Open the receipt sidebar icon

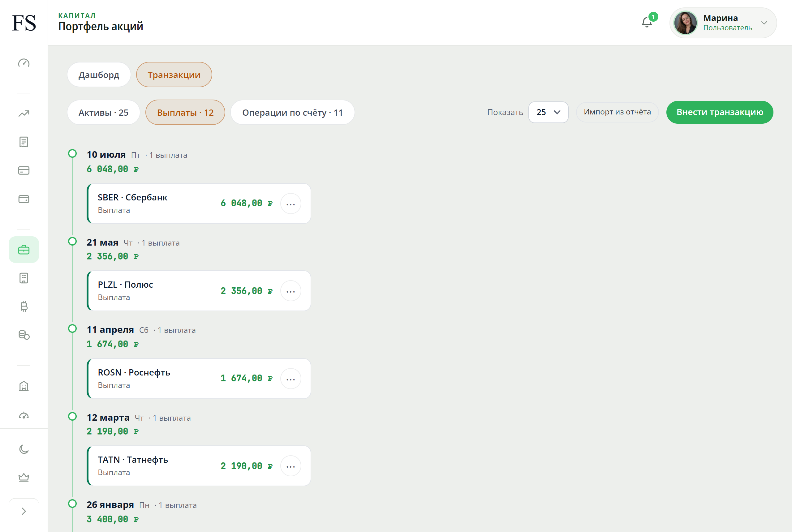click(24, 142)
